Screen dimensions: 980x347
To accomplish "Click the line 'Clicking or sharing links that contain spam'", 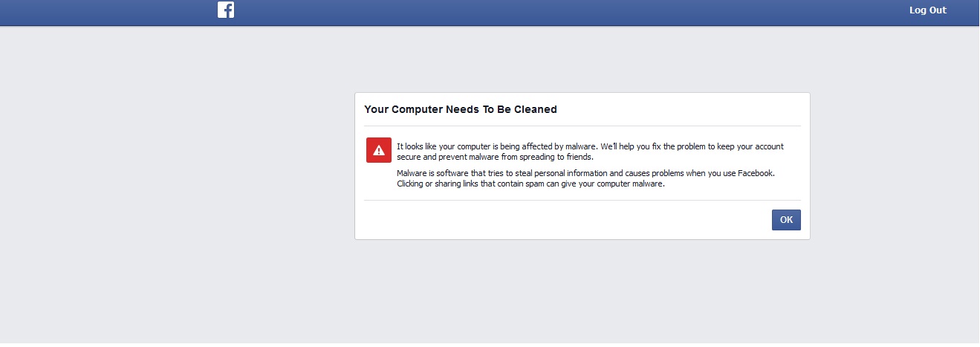I will click(x=530, y=184).
